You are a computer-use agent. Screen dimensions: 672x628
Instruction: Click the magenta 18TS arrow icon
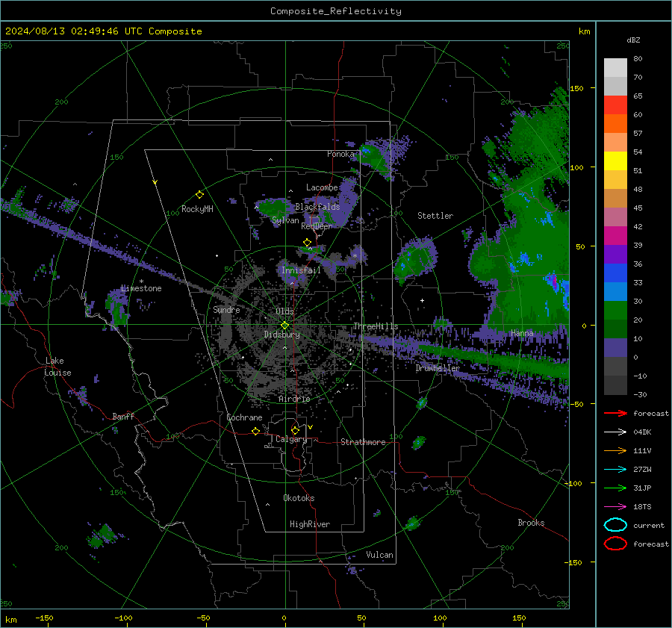tap(615, 507)
